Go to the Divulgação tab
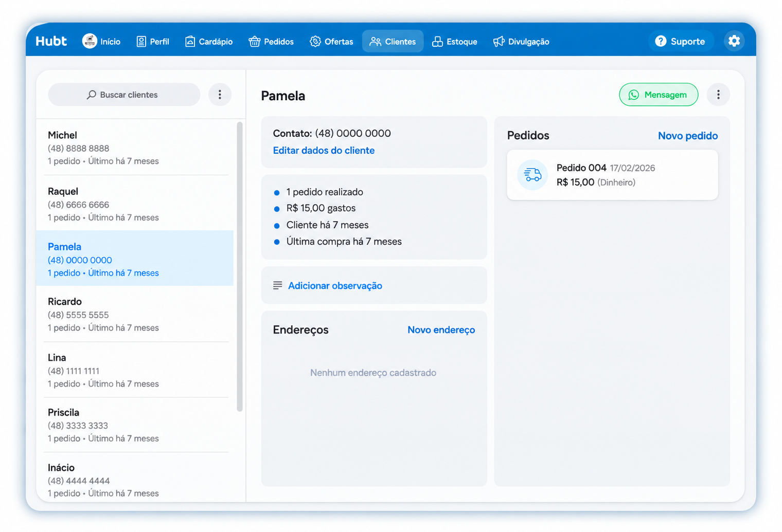 tap(521, 41)
